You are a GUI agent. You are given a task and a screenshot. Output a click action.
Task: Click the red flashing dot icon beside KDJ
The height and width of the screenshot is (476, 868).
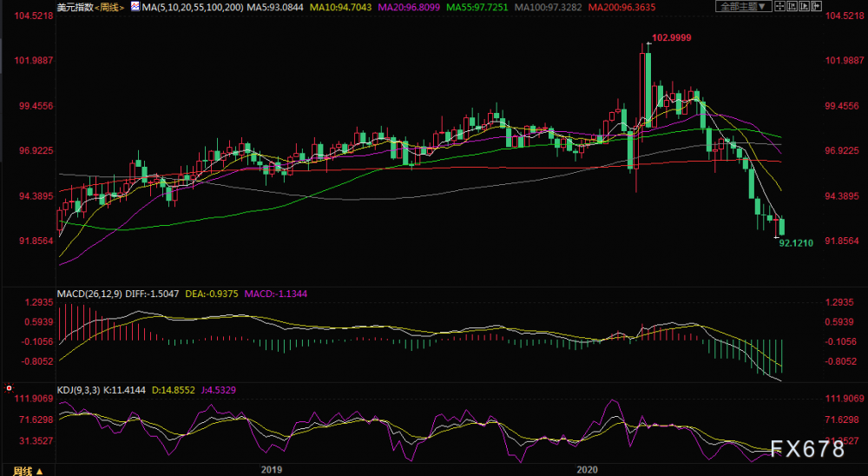[9, 388]
